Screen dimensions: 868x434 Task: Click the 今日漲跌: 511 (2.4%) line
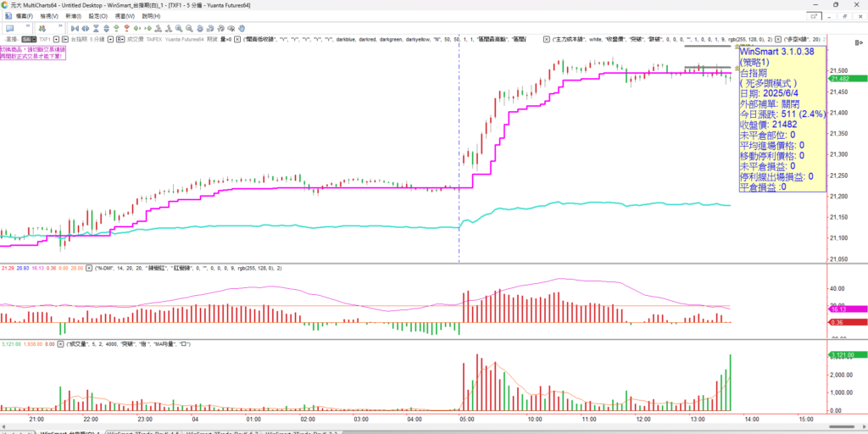point(782,114)
